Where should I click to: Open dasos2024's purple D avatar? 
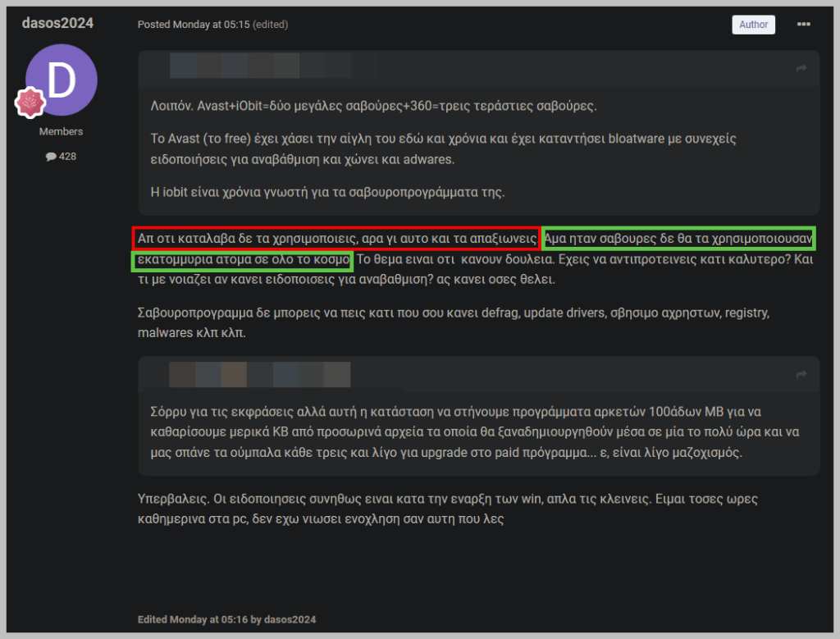[61, 80]
